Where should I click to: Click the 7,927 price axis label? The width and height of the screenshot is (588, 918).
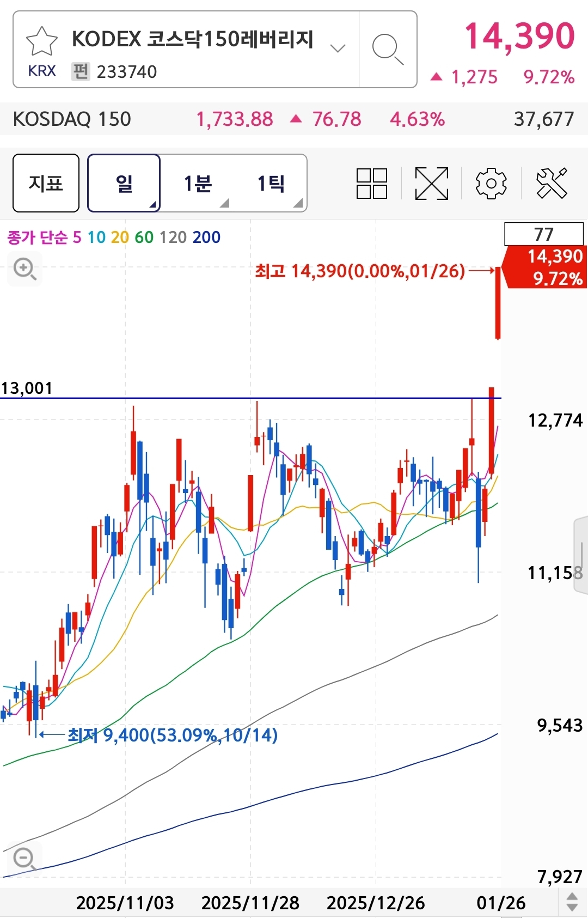click(560, 877)
